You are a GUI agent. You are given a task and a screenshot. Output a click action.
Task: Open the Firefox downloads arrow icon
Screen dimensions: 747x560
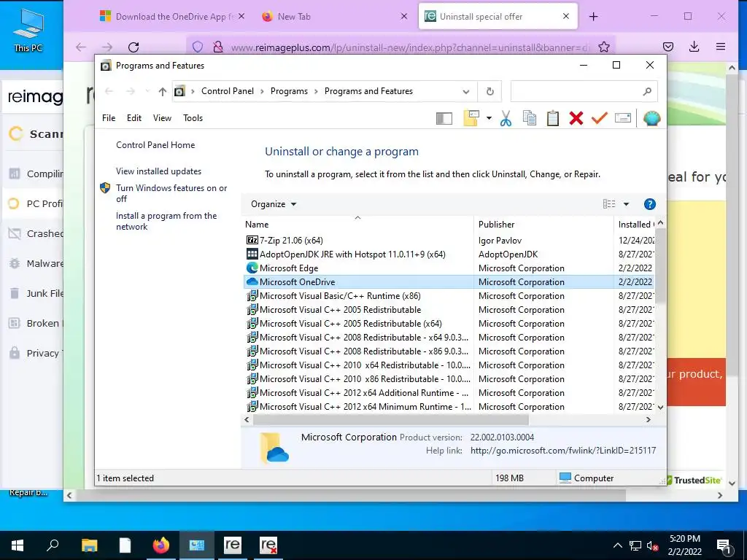(694, 47)
